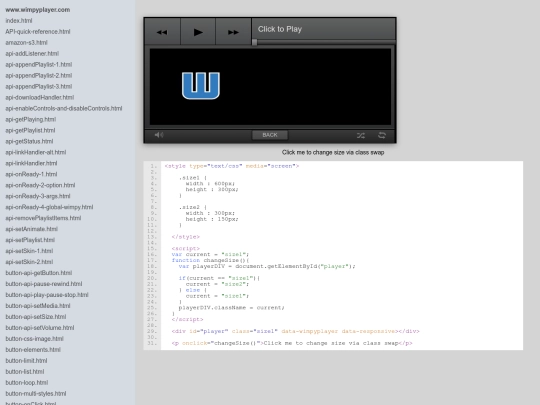
Task: Open button-multi-styles.html
Action: [x=36, y=394]
